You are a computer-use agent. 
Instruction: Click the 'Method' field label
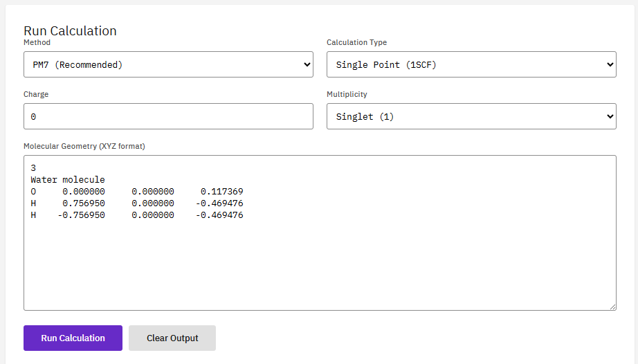pos(37,42)
